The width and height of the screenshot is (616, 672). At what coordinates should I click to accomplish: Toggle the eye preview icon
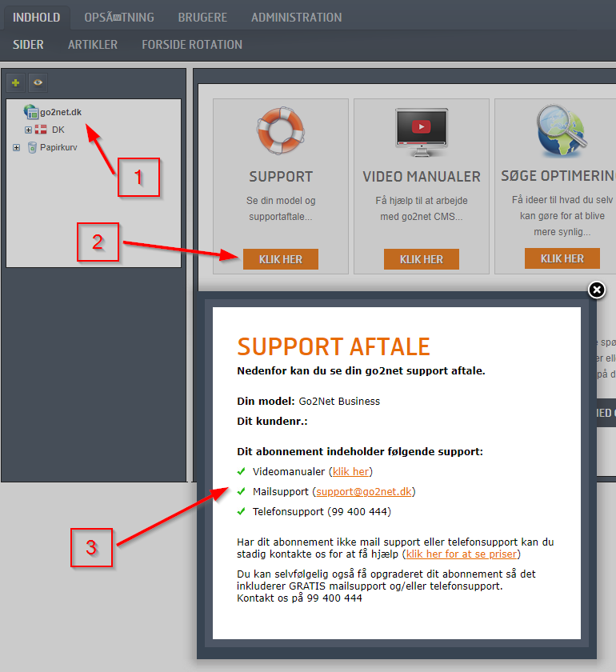38,82
